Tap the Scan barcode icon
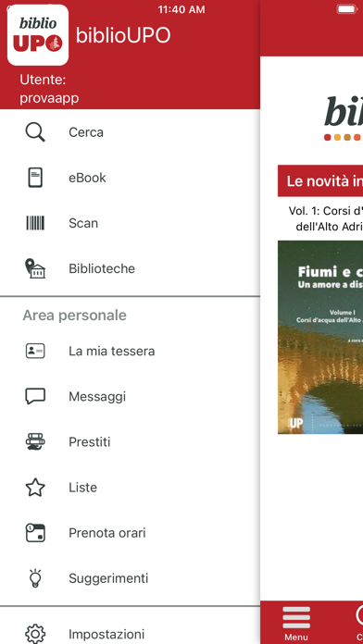This screenshot has width=363, height=644. click(x=35, y=223)
